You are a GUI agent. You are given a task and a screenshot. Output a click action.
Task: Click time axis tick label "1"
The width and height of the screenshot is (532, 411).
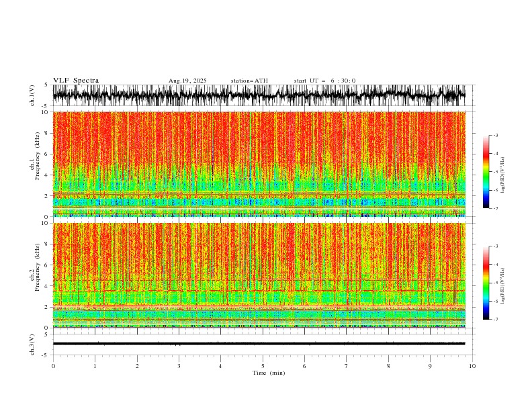click(x=95, y=366)
